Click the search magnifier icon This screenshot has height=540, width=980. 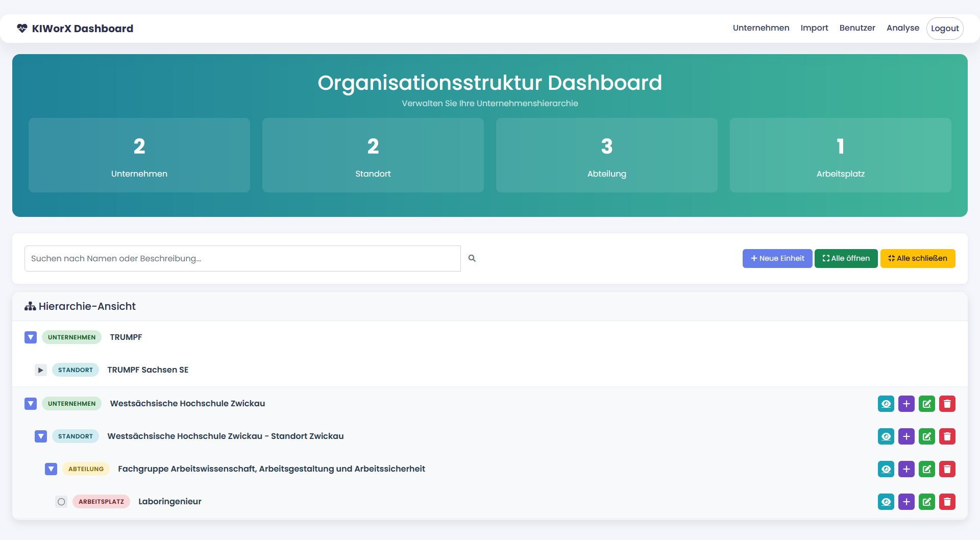click(x=472, y=258)
